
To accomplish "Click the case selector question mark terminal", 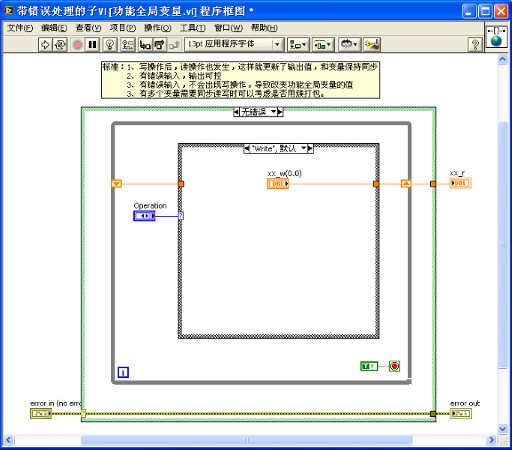I will coord(181,216).
